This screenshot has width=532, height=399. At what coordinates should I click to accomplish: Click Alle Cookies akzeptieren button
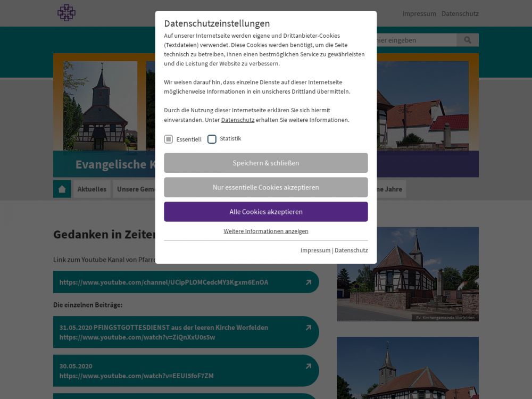tap(265, 212)
